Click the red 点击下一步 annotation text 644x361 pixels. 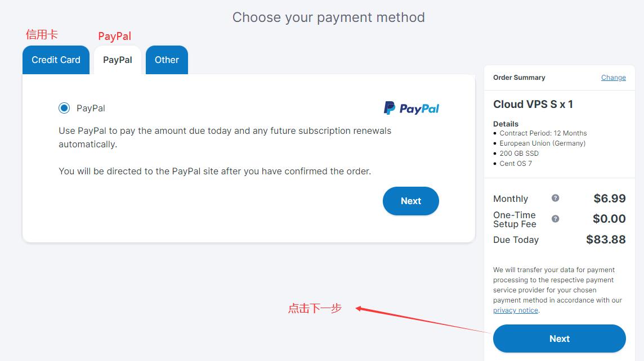(x=315, y=308)
